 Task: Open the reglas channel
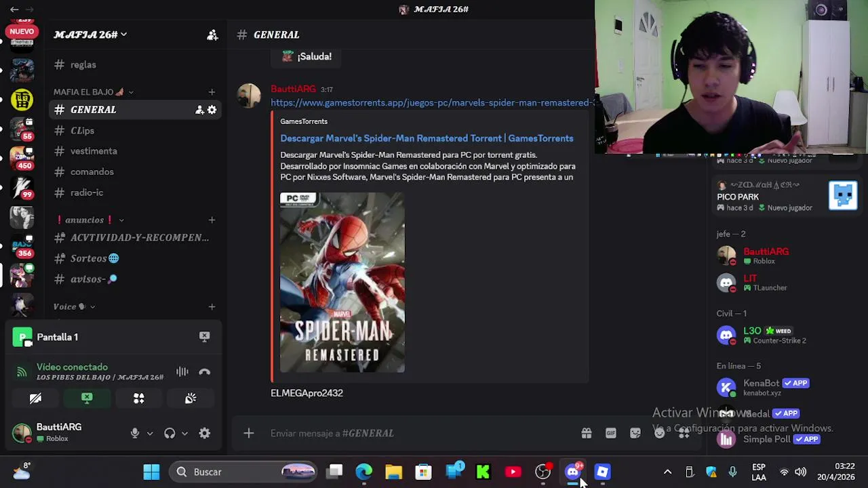tap(135, 65)
